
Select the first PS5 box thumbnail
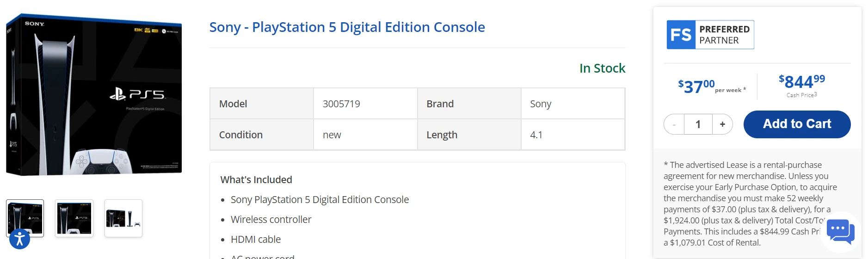[x=25, y=218]
